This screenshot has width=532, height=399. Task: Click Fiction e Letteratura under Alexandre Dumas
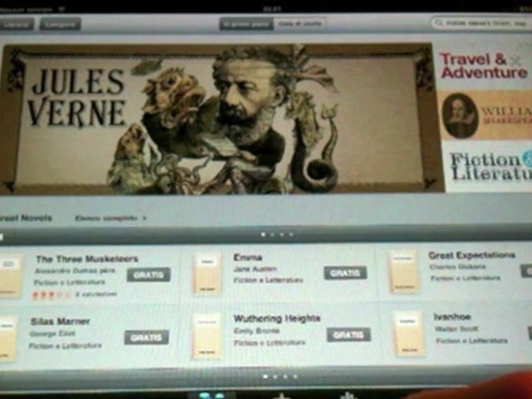tap(69, 283)
